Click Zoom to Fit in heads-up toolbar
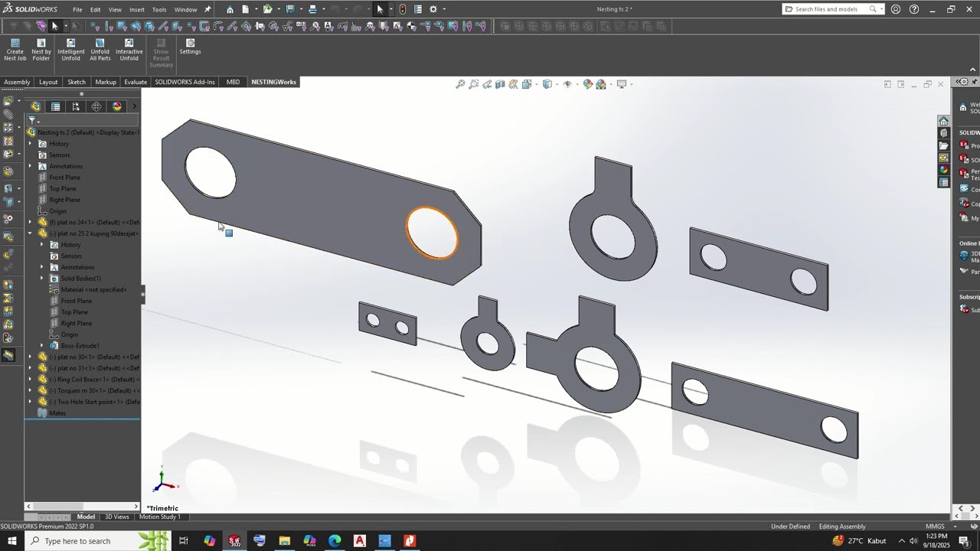 pyautogui.click(x=460, y=84)
